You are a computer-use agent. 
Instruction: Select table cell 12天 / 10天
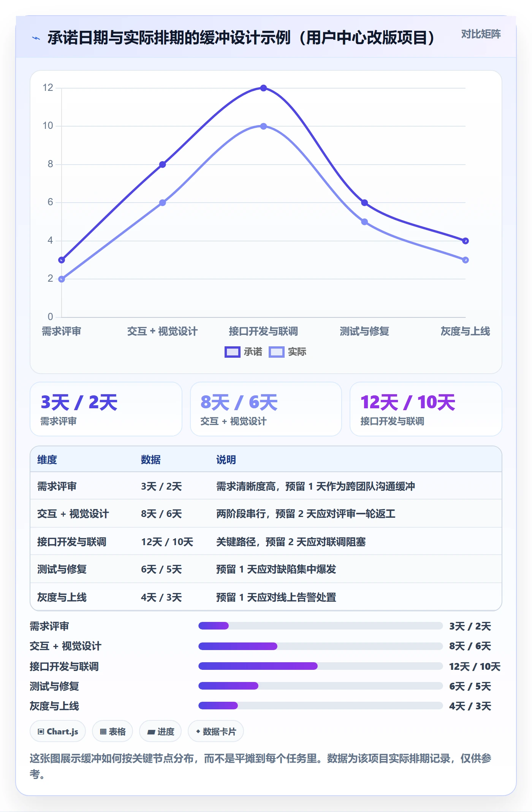[167, 542]
